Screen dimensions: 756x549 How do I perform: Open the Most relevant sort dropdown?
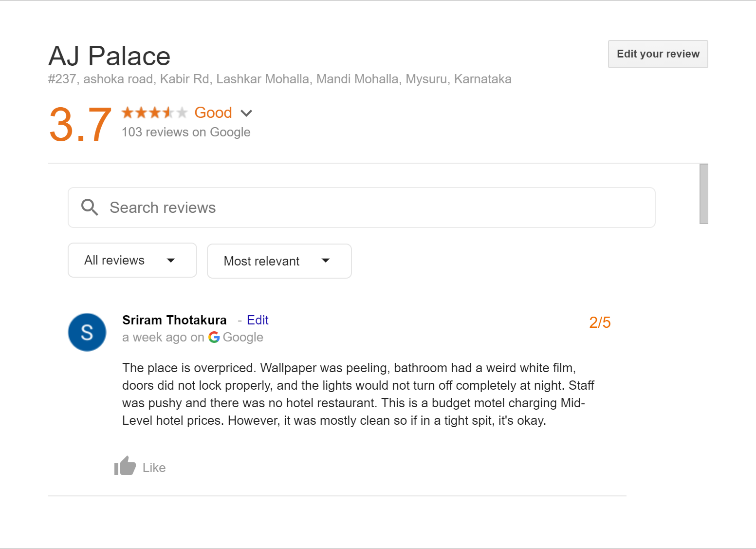279,261
